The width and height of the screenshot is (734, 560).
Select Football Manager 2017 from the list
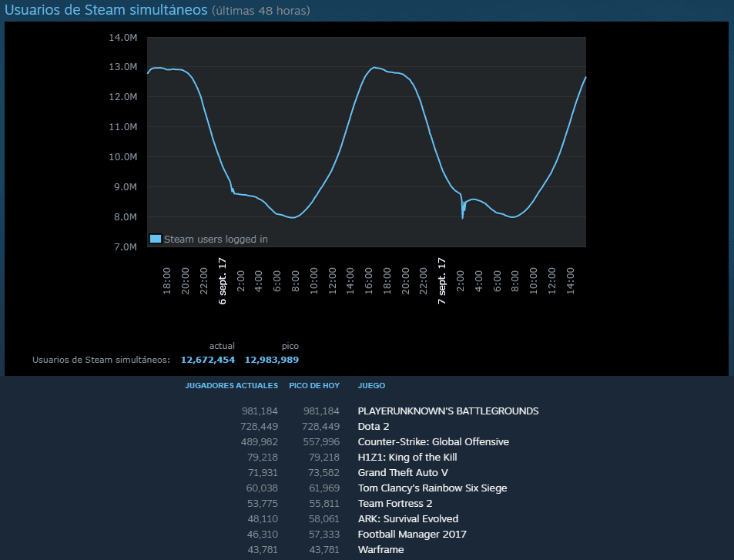[412, 535]
